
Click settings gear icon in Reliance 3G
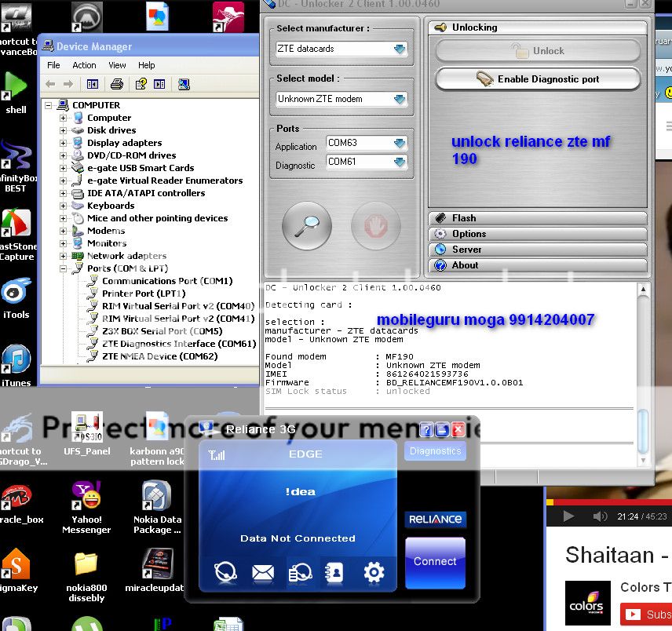[374, 572]
